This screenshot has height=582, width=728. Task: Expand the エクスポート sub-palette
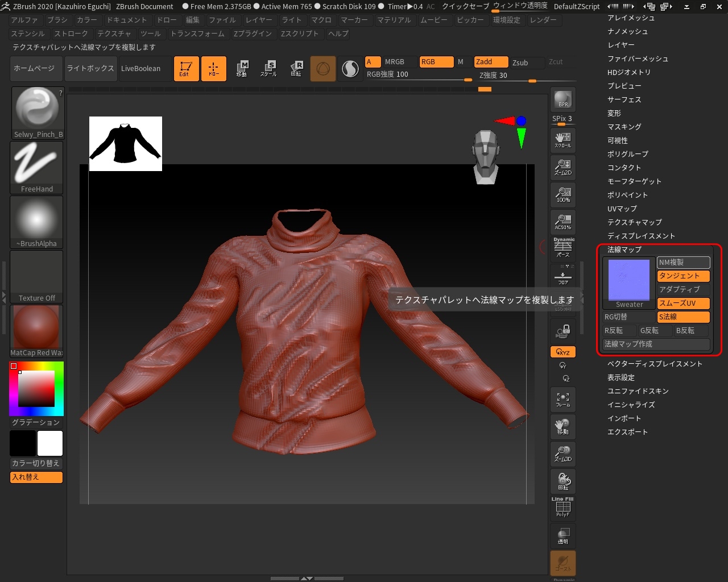[x=628, y=432]
